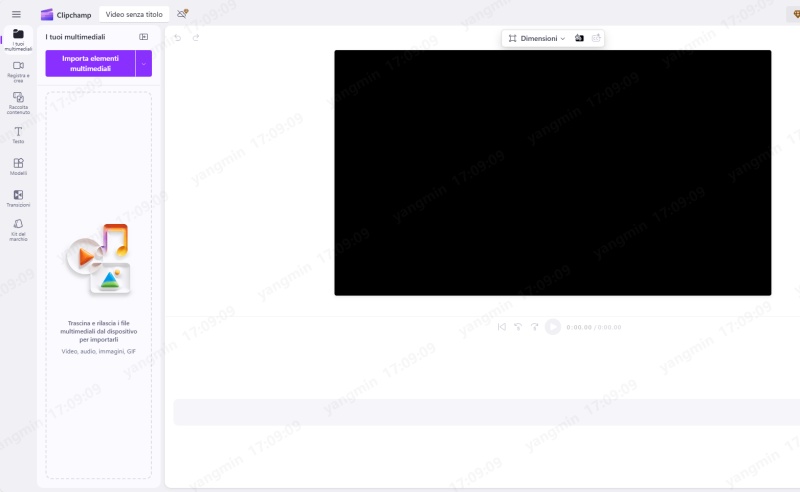This screenshot has height=492, width=800.
Task: Open the I tuoi multimediali sidebar tab
Action: pos(18,40)
